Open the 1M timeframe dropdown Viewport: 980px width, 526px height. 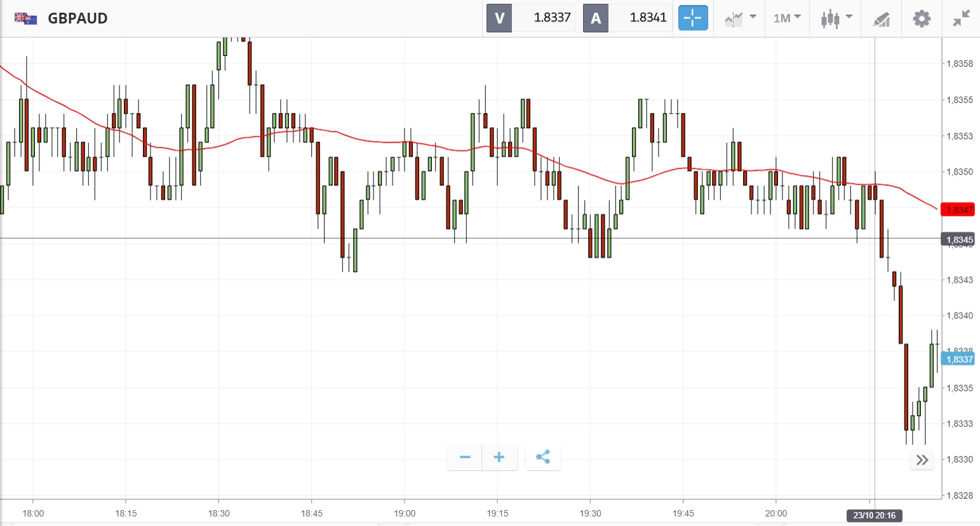787,18
